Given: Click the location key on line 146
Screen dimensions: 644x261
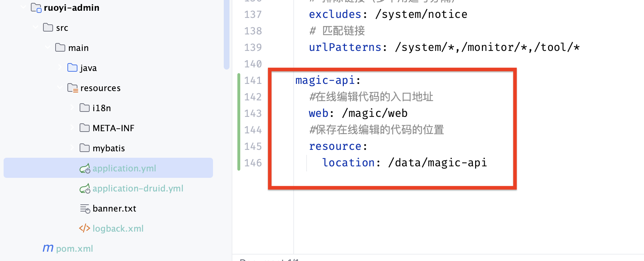Looking at the screenshot, I should point(349,163).
